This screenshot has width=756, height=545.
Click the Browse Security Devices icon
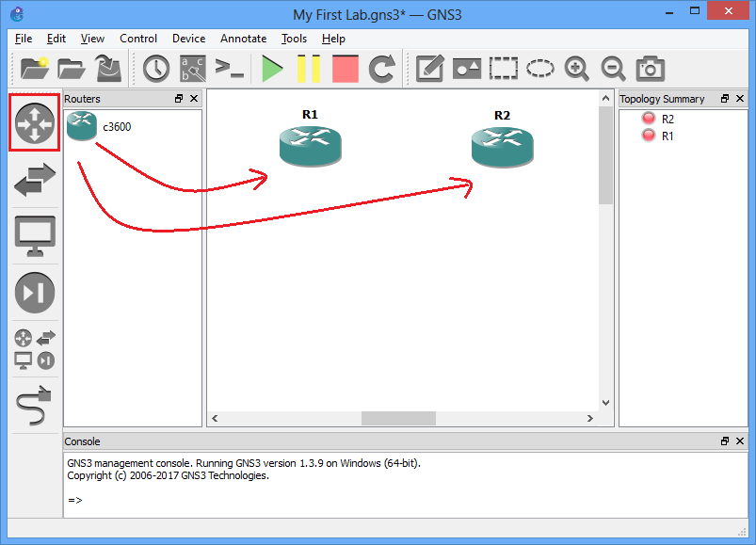tap(34, 293)
